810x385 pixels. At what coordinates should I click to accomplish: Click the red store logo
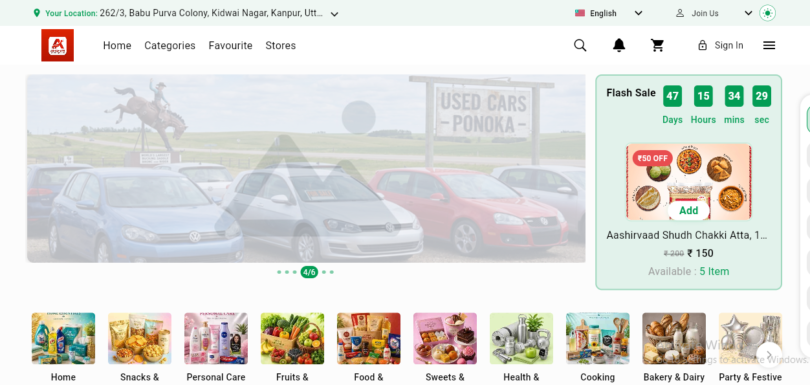[57, 45]
